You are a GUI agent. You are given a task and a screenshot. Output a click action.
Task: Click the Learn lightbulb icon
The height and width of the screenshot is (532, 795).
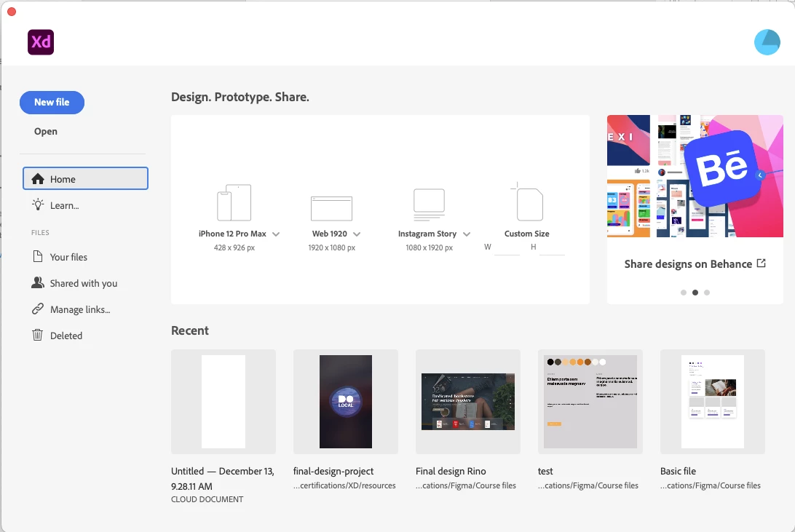(38, 205)
